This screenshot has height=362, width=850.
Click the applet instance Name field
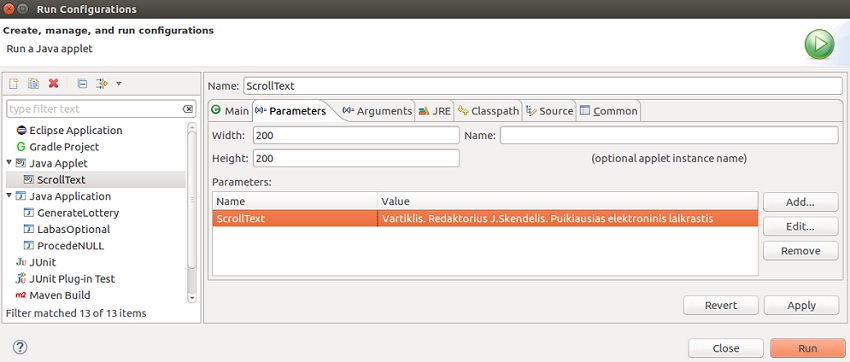669,135
